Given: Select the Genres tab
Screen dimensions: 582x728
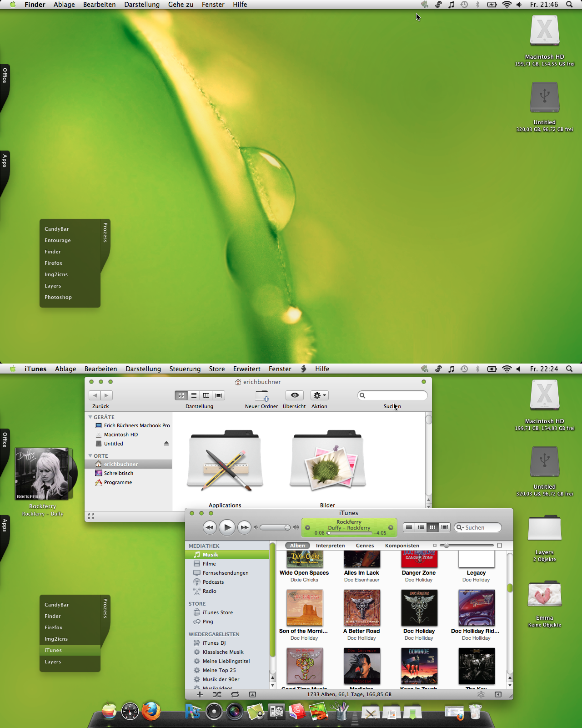Looking at the screenshot, I should [x=365, y=546].
